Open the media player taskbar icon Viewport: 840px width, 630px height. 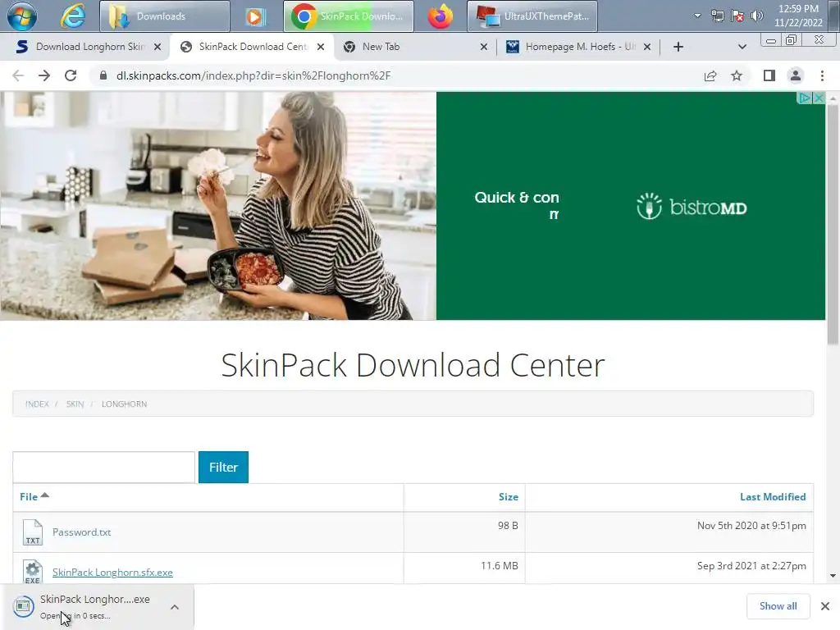[256, 16]
